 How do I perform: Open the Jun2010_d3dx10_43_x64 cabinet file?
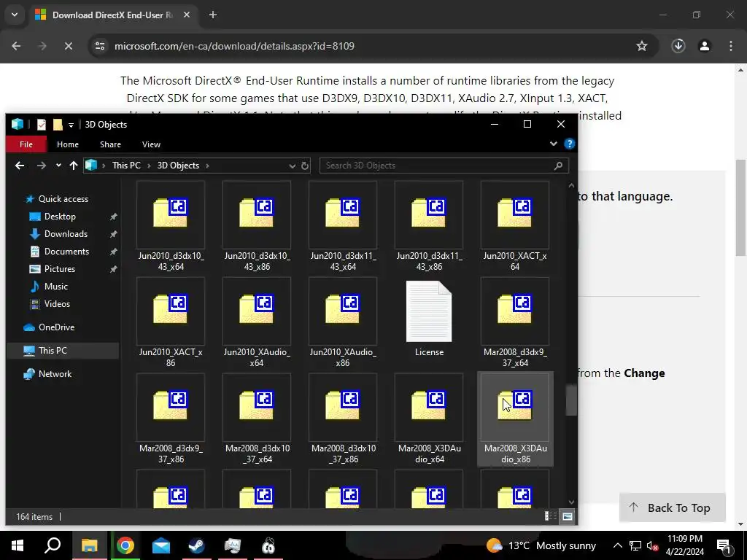[x=171, y=226]
